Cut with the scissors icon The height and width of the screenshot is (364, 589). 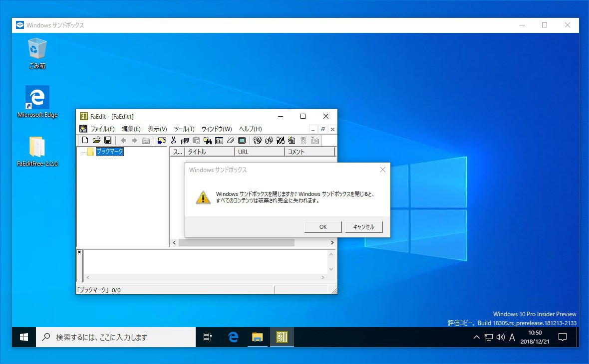click(x=173, y=140)
